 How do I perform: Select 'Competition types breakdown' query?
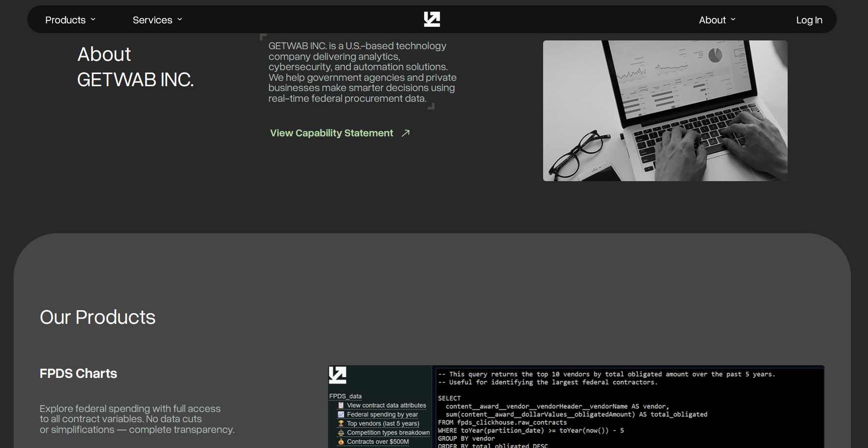[x=388, y=433]
